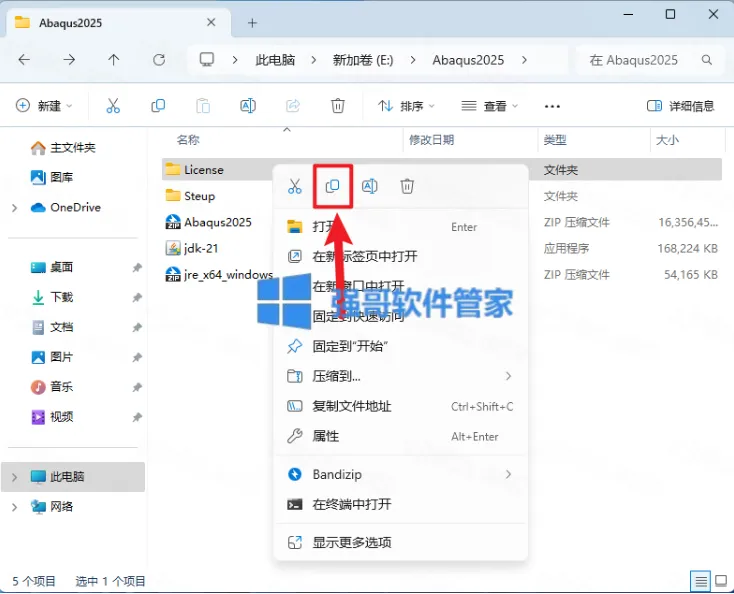Toggle the 详细信息 details pane
Screen dimensions: 734x594
[x=681, y=106]
